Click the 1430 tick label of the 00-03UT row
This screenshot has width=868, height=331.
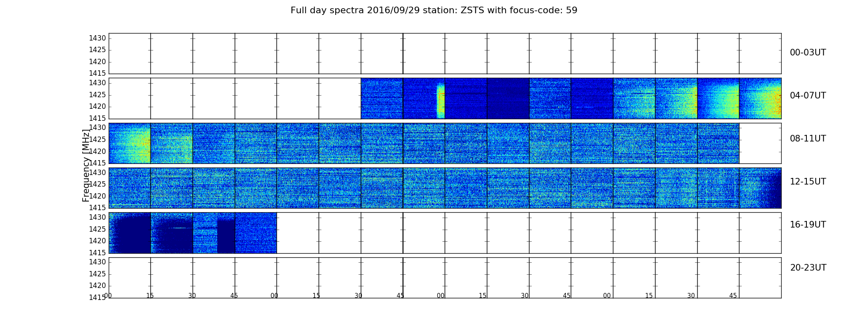[98, 38]
